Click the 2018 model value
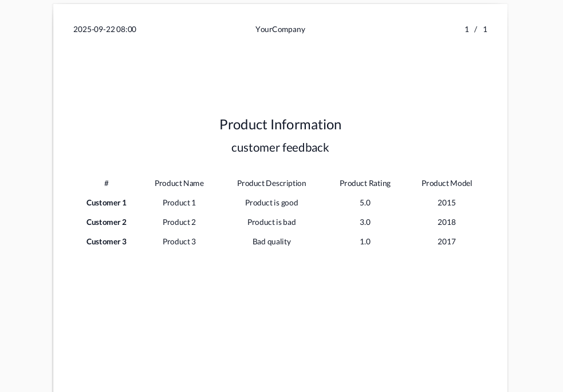Image resolution: width=563 pixels, height=392 pixels. [447, 222]
